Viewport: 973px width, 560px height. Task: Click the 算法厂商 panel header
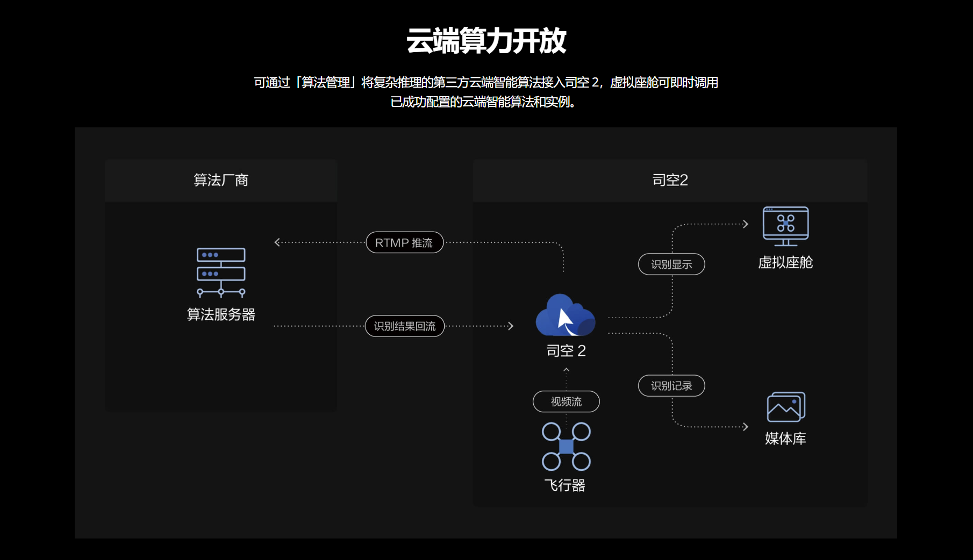[x=221, y=180]
